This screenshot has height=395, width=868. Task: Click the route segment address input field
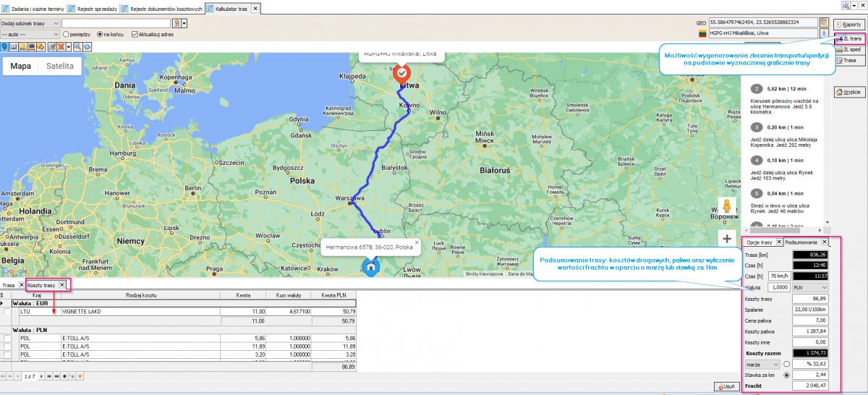[x=116, y=23]
